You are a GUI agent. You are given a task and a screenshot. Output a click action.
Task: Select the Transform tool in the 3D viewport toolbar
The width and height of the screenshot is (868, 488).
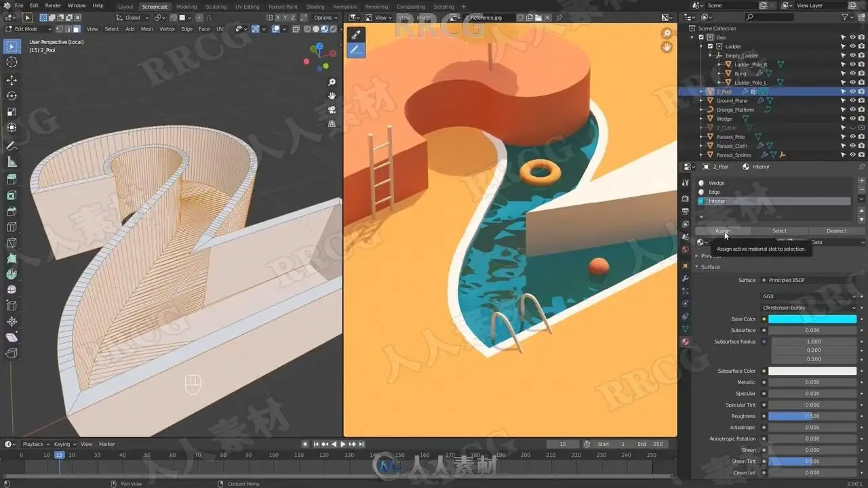[x=12, y=127]
